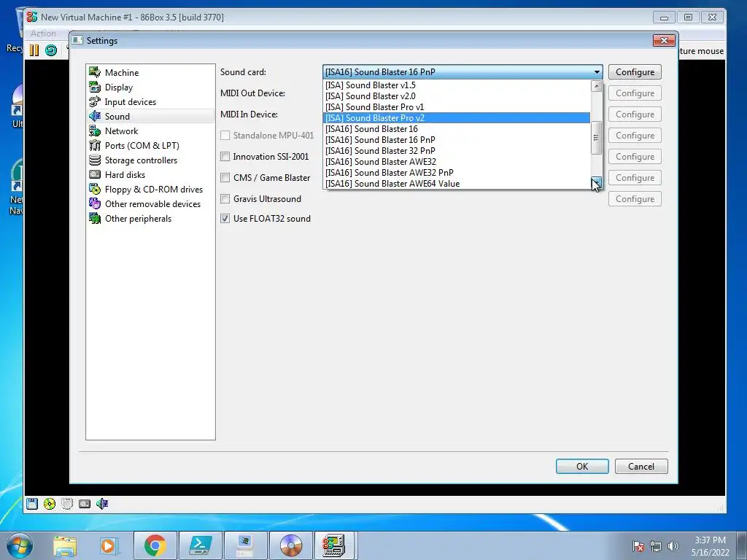Close the Settings dialog
Screen dimensions: 747x560
click(x=664, y=41)
